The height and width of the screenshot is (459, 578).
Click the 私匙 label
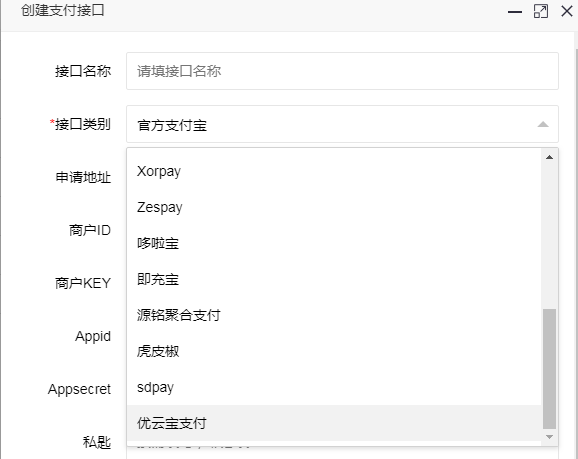tap(97, 442)
